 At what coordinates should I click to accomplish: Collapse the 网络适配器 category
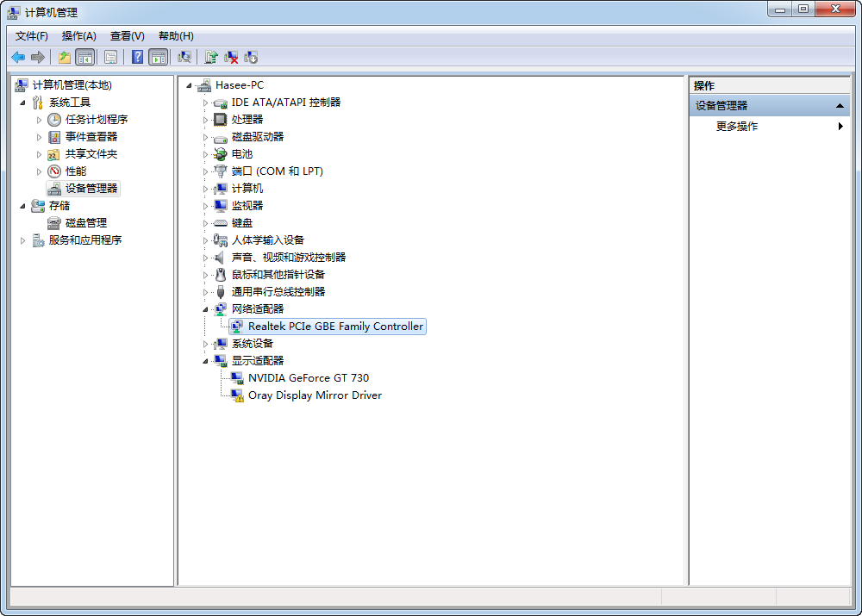[x=206, y=309]
